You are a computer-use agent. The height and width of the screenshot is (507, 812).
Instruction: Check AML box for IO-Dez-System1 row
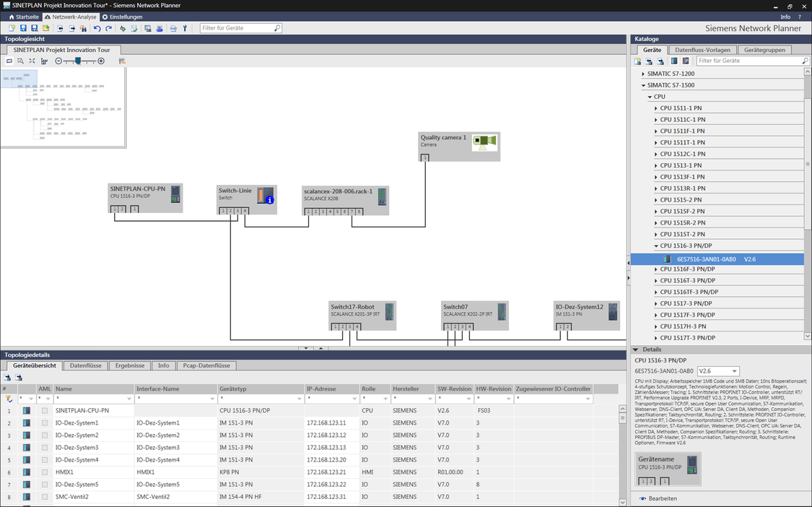pyautogui.click(x=45, y=423)
